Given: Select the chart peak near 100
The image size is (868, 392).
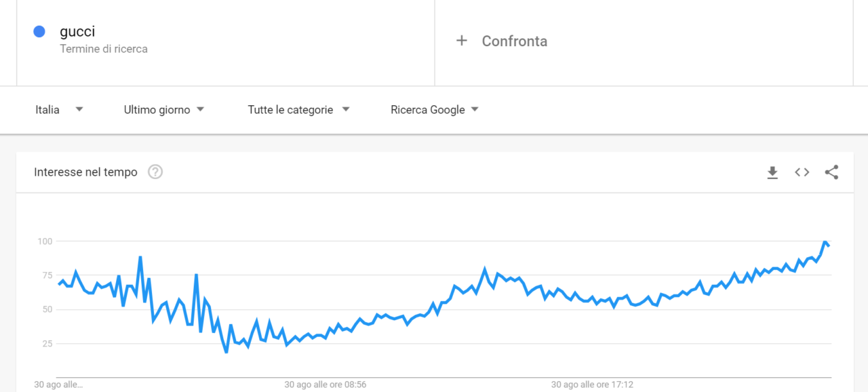Looking at the screenshot, I should click(825, 242).
